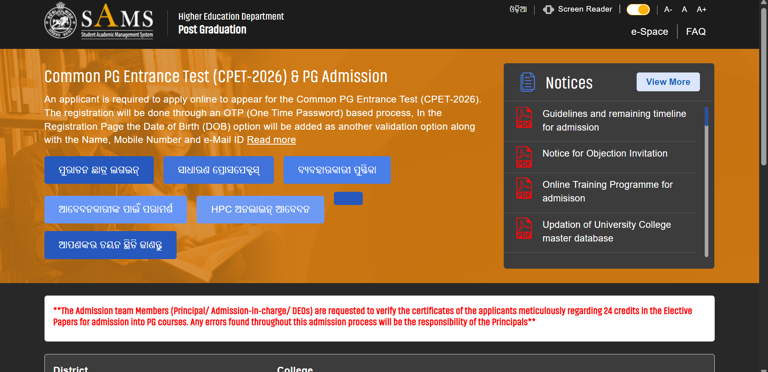The height and width of the screenshot is (372, 768).
Task: Click View More in Notices
Action: point(668,82)
